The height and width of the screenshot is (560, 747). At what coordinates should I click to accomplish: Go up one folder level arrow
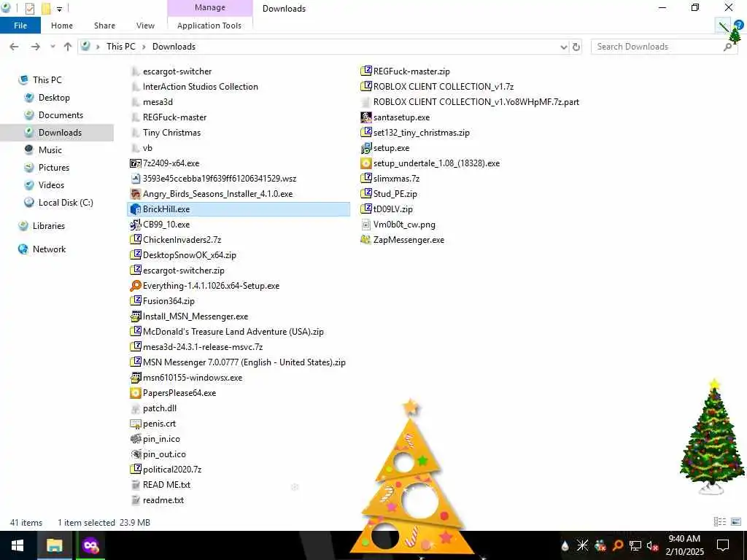[68, 47]
